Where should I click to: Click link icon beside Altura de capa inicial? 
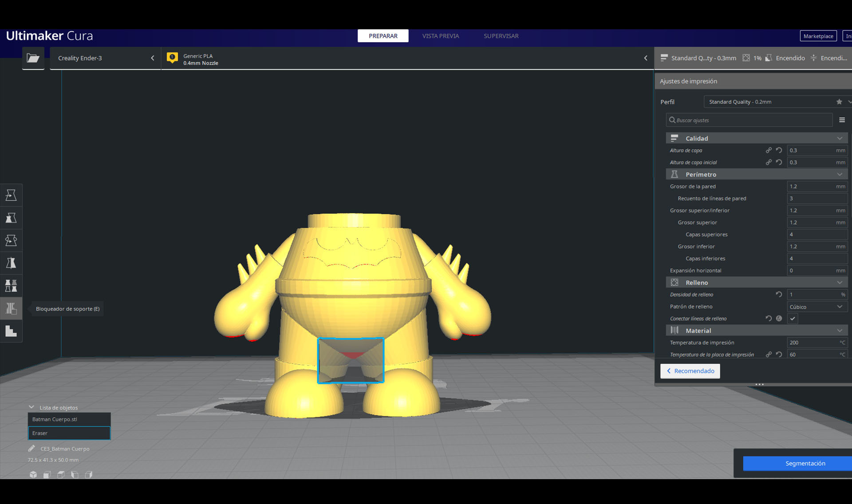click(769, 162)
